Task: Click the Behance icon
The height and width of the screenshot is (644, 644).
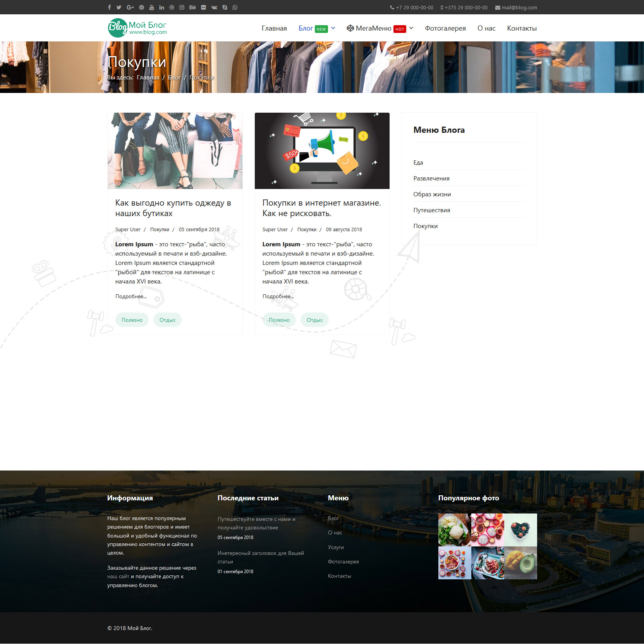Action: pyautogui.click(x=192, y=7)
